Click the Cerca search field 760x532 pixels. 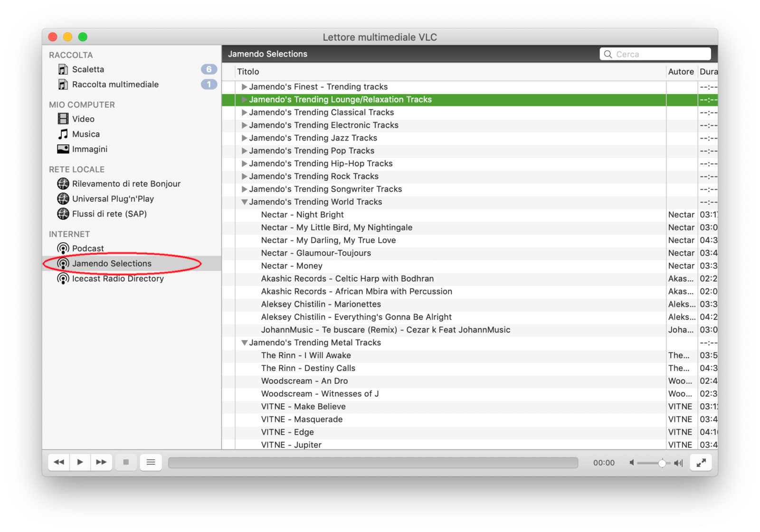pyautogui.click(x=655, y=54)
